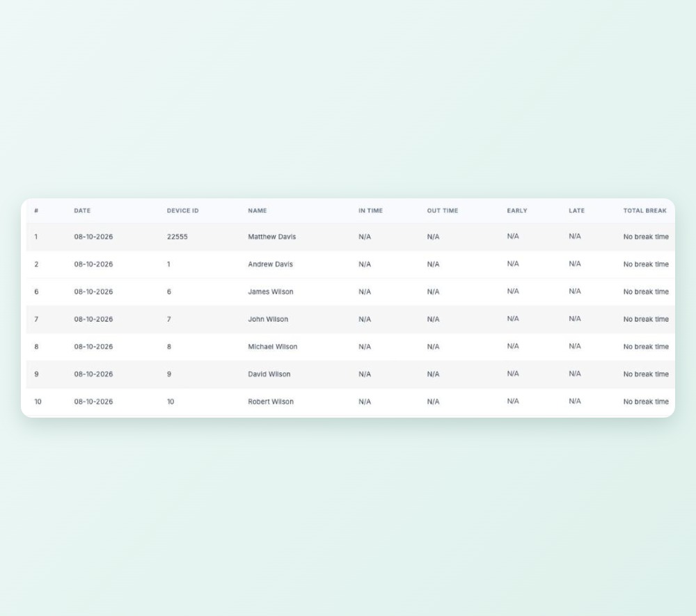Click device ID 9 in David Wilson row

click(168, 374)
